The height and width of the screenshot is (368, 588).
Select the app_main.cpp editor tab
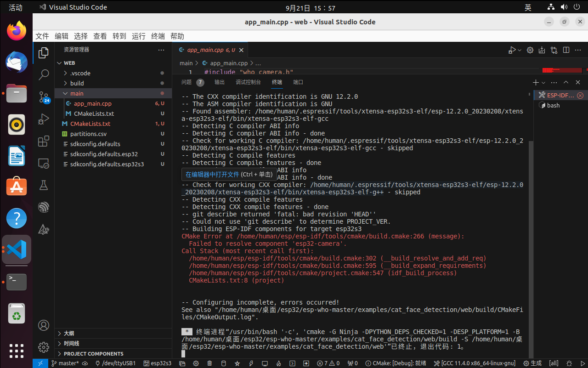pyautogui.click(x=210, y=50)
